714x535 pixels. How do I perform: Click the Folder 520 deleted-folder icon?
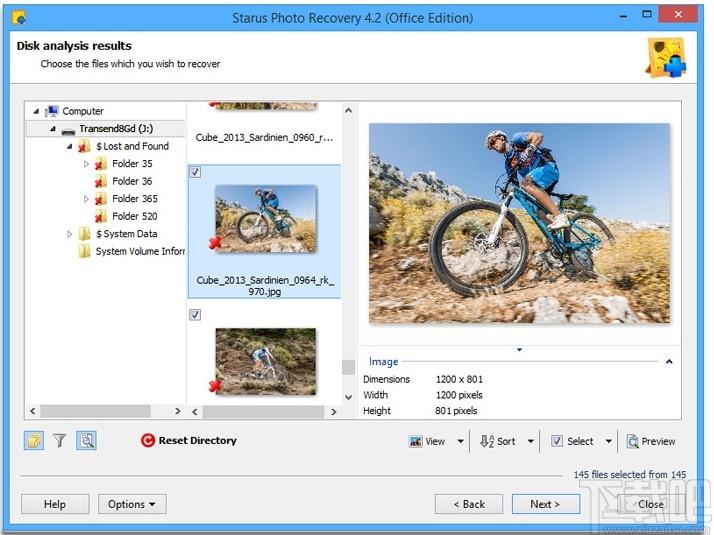101,216
